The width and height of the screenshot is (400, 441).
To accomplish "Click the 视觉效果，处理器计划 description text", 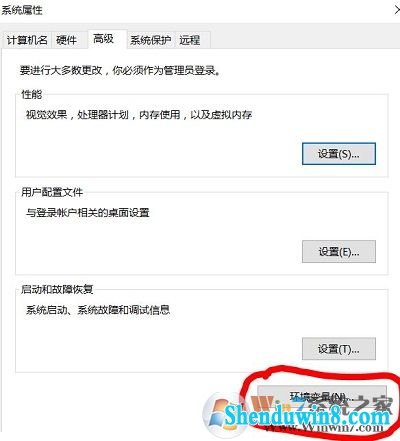I will click(x=139, y=115).
